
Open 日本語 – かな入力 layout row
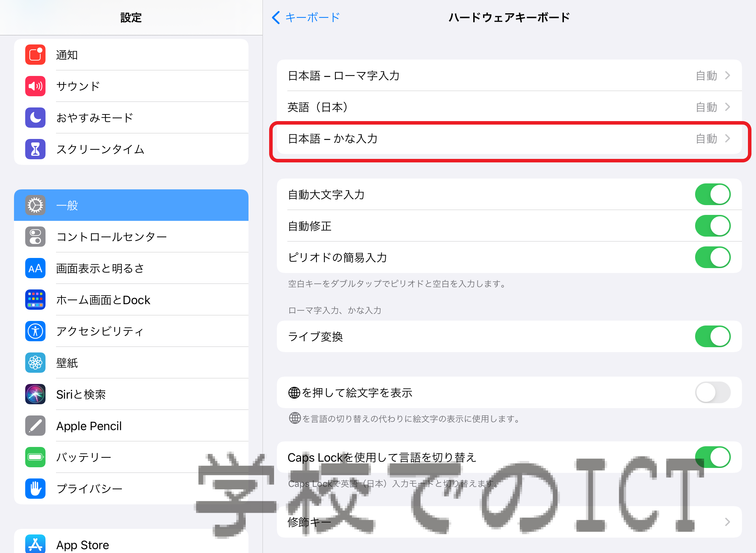pyautogui.click(x=509, y=138)
